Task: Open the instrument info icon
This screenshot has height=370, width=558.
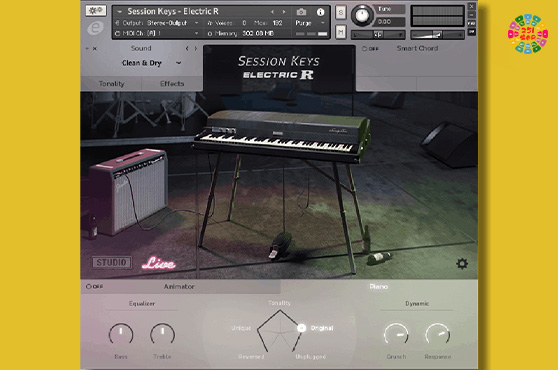Action: 320,12
